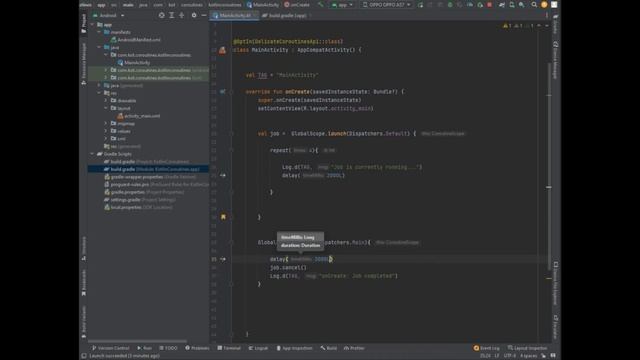Screen dimensions: 640x360
Task: Open the Terminal tool tab
Action: [x=229, y=348]
